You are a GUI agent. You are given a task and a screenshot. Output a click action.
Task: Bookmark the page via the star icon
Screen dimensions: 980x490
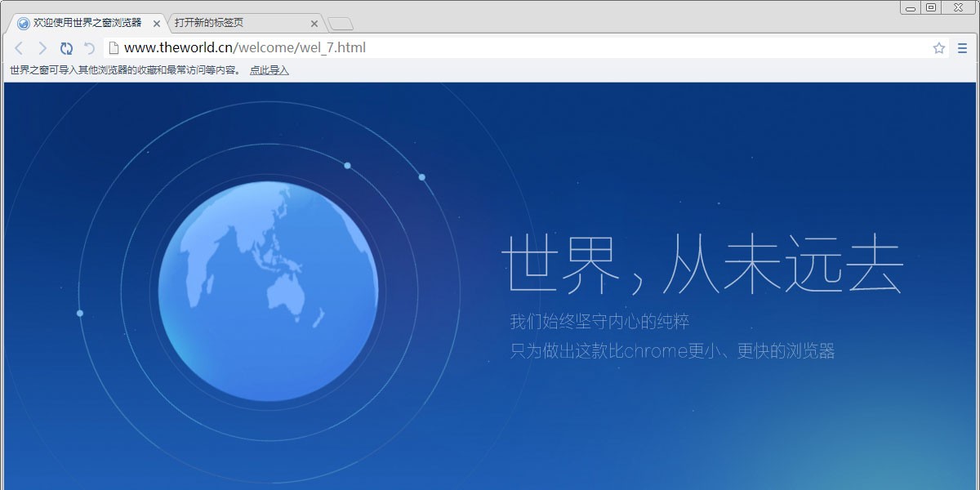click(939, 48)
